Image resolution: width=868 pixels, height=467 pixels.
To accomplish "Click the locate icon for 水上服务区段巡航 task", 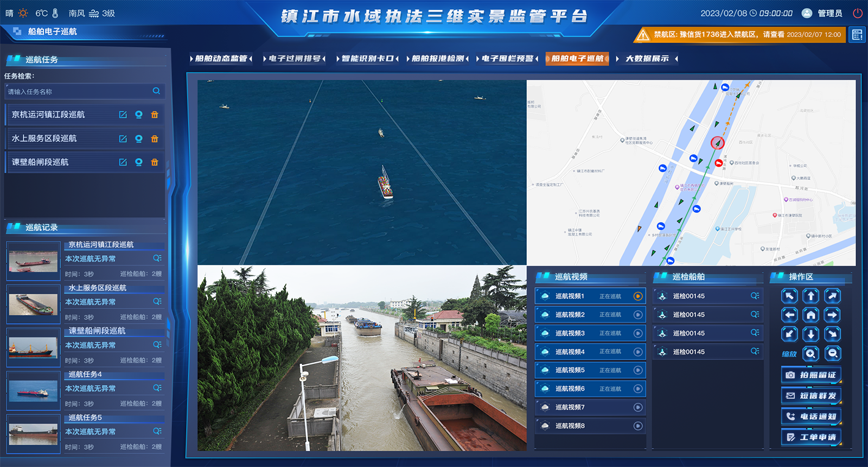I will 139,138.
